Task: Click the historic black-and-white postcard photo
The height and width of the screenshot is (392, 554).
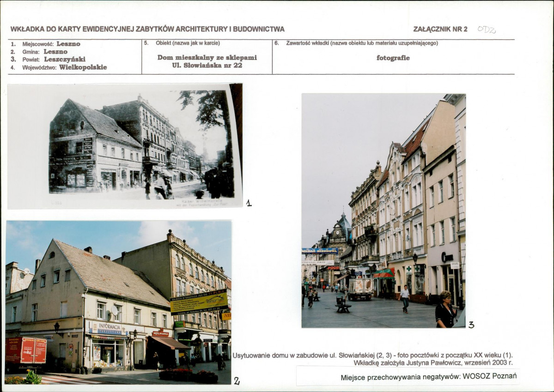Action: 125,146
